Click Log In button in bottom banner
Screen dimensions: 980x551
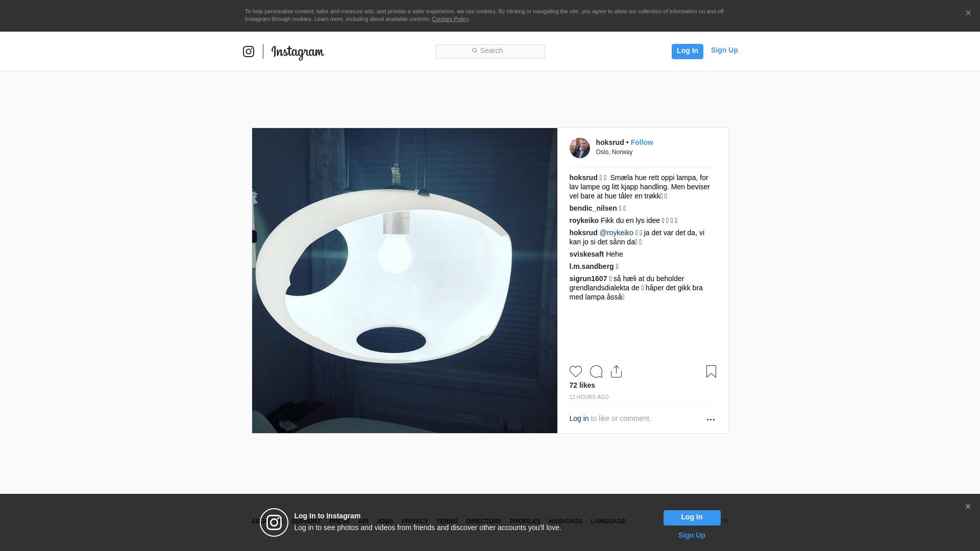[x=692, y=517]
